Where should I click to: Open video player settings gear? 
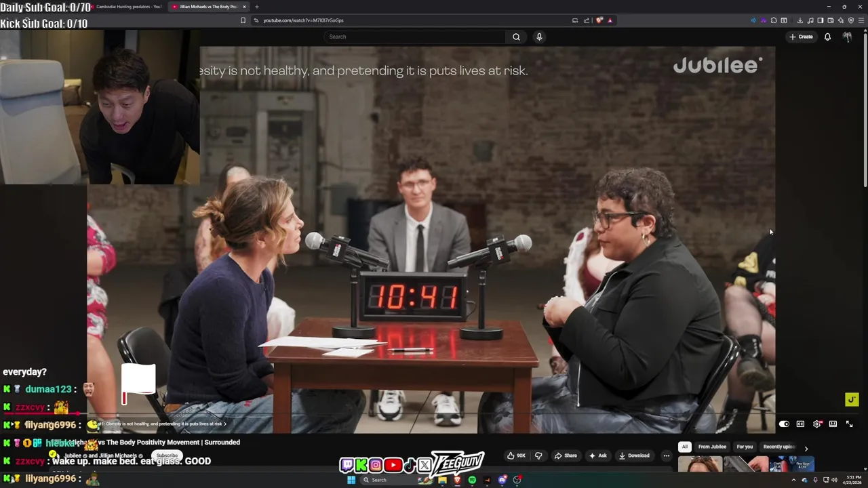816,424
